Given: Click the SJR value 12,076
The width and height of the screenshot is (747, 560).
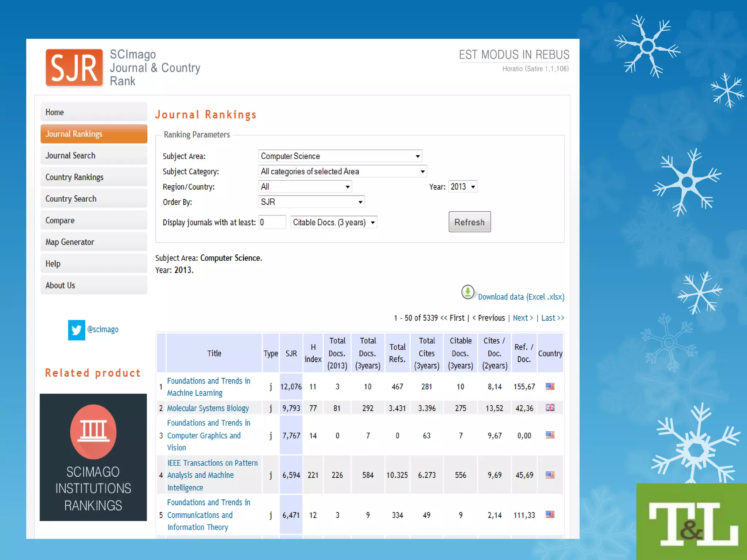Looking at the screenshot, I should [291, 386].
